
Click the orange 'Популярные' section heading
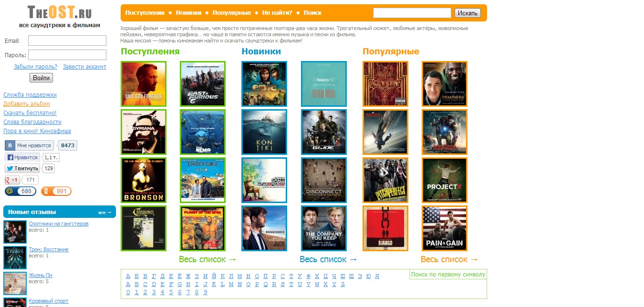391,51
